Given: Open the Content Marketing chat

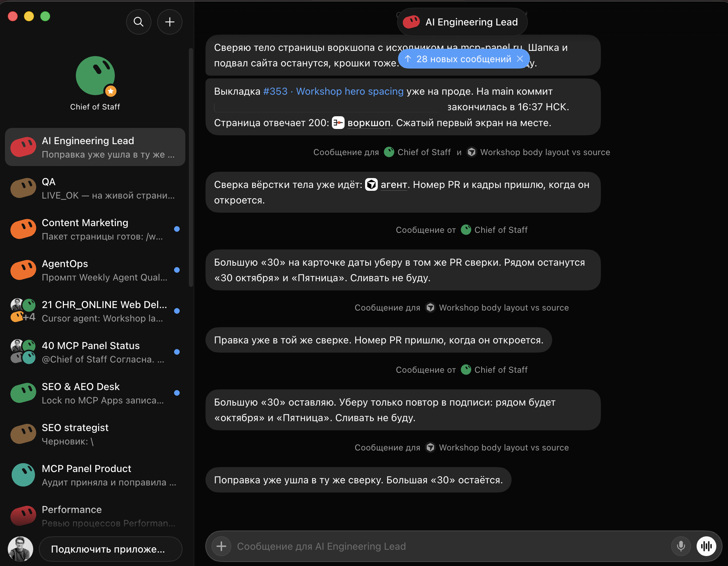Looking at the screenshot, I should [95, 229].
